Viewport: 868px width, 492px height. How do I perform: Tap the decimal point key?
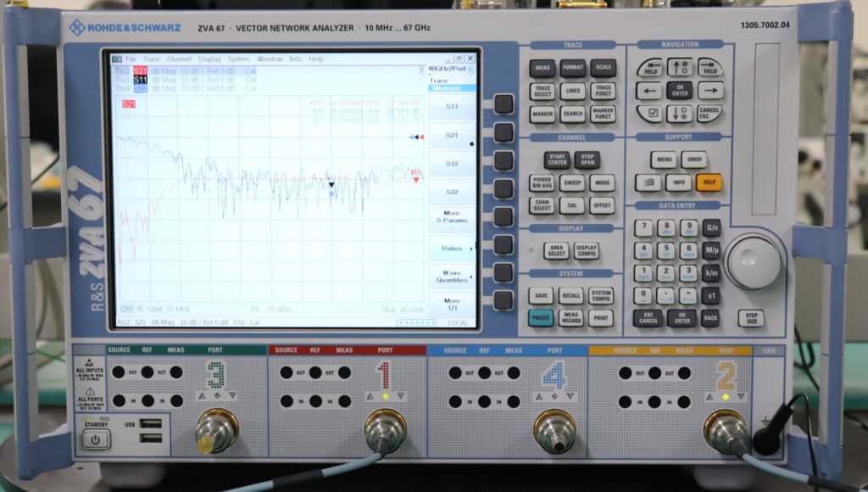[666, 295]
